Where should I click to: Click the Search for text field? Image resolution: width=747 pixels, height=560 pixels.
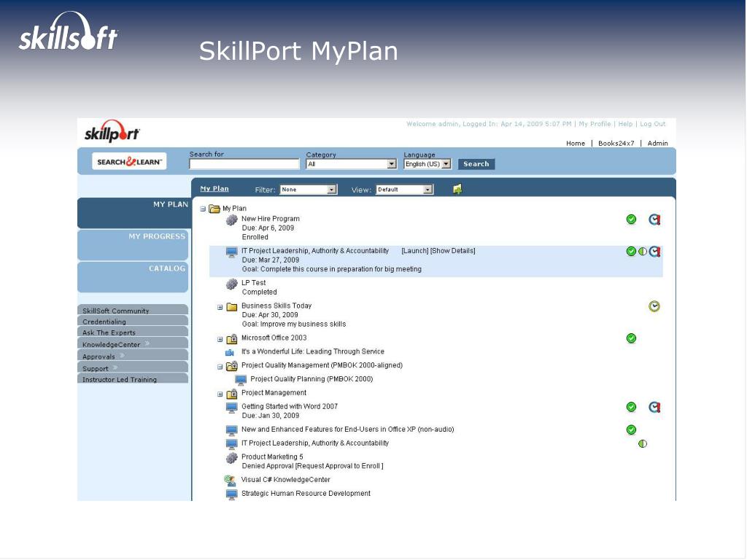(244, 164)
